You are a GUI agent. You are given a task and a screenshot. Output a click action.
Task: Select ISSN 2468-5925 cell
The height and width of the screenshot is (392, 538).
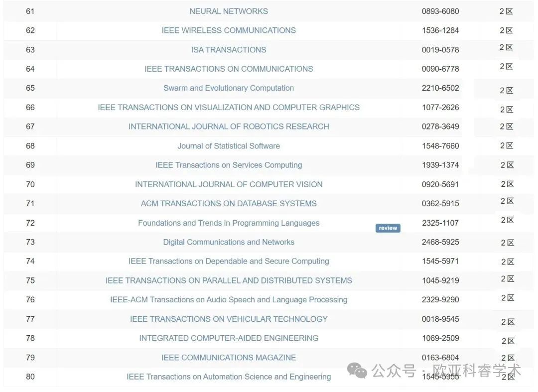(440, 242)
